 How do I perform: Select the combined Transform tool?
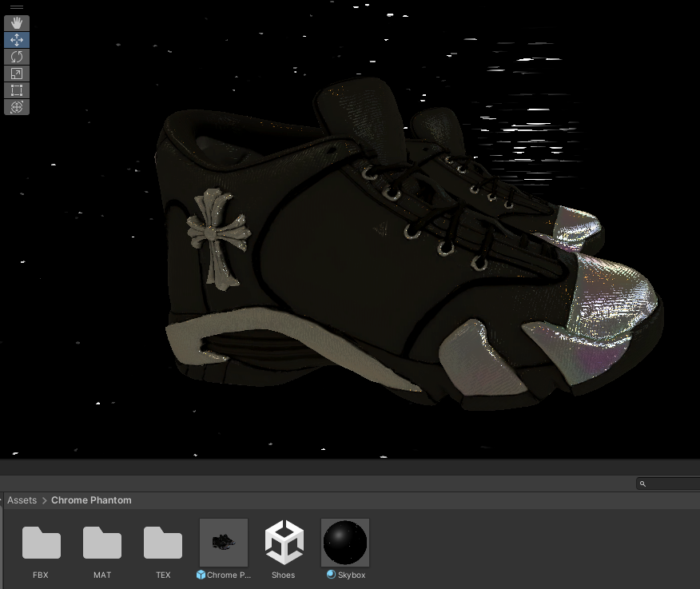pyautogui.click(x=17, y=107)
